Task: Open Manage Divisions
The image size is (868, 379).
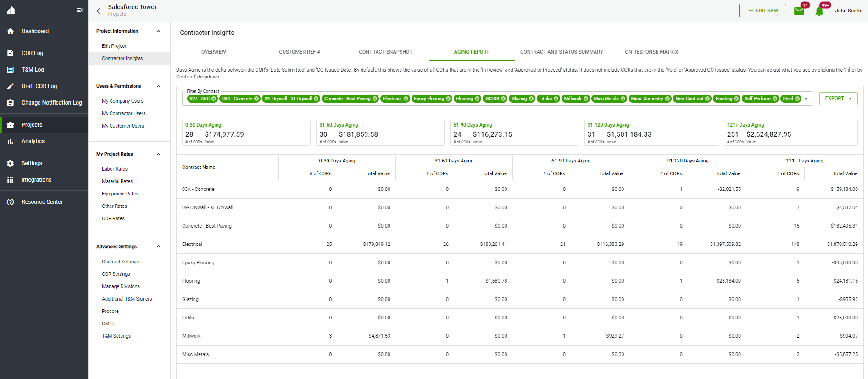Action: pos(121,286)
